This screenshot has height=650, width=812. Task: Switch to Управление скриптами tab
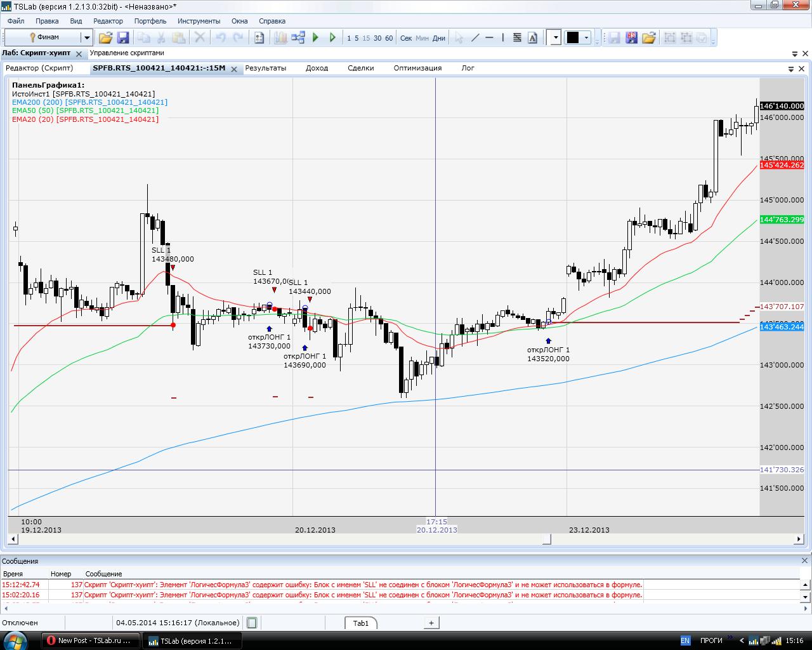click(127, 53)
